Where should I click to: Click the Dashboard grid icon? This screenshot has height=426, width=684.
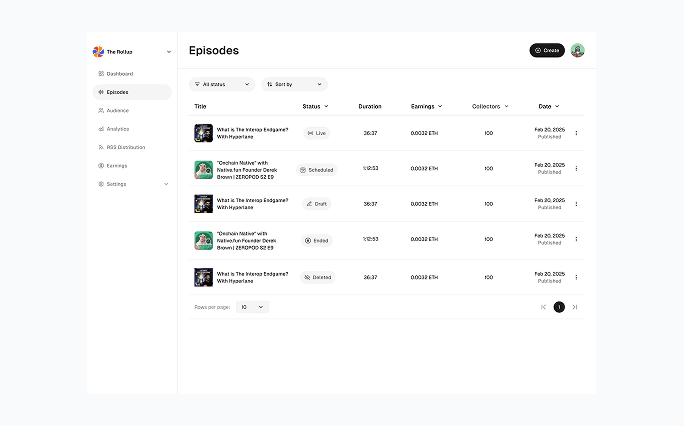click(101, 74)
